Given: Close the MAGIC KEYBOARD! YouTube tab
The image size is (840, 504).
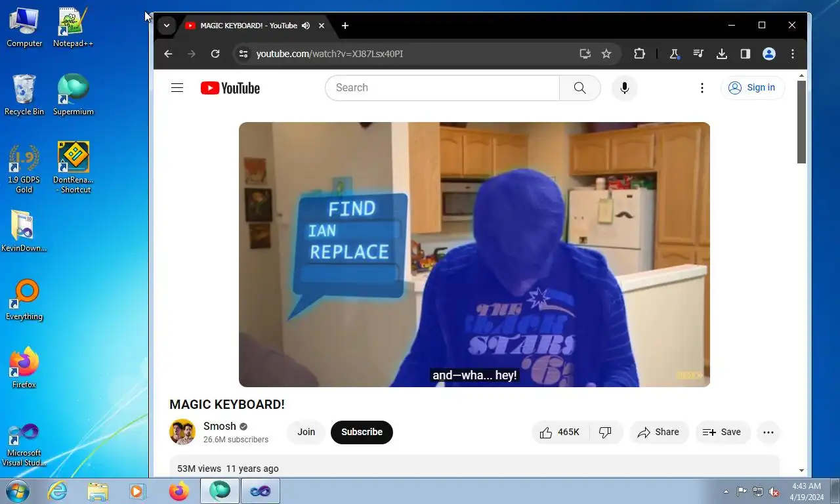Looking at the screenshot, I should [322, 26].
